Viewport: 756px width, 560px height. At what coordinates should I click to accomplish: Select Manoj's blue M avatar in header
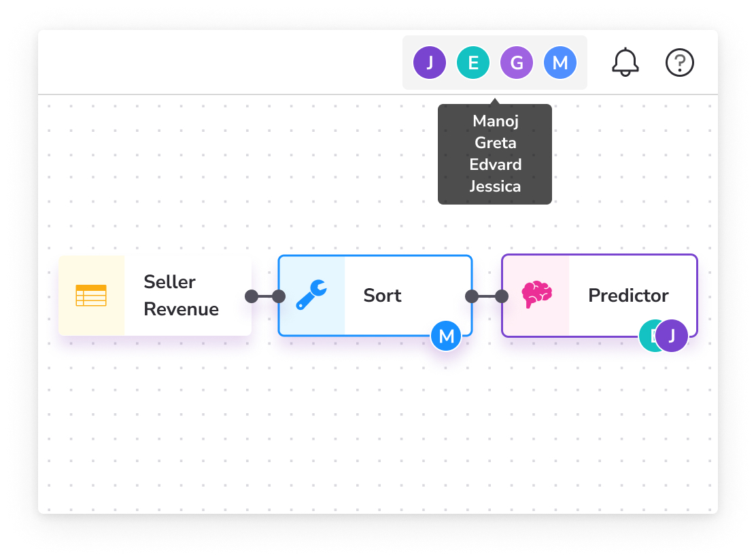pos(560,63)
